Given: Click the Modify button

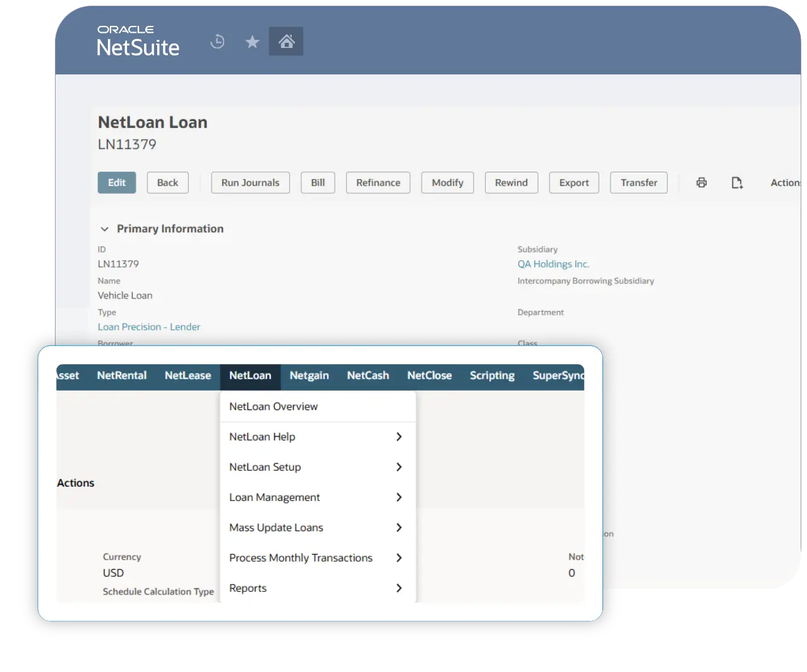Looking at the screenshot, I should tap(448, 182).
